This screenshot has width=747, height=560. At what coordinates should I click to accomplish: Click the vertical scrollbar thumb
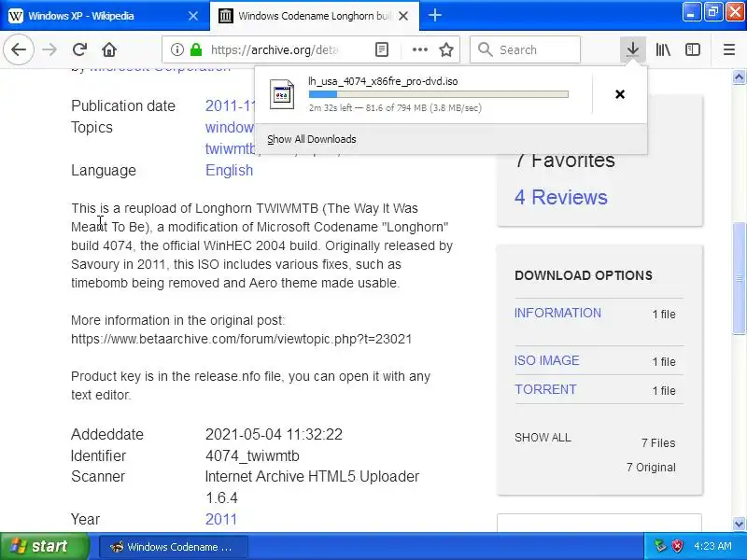tap(739, 278)
